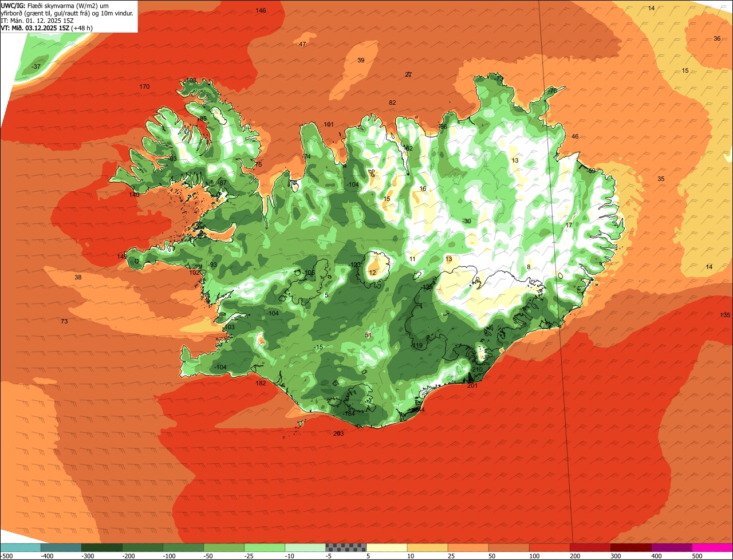Click the purple 400 to 500 legend swatch
The width and height of the screenshot is (733, 560).
[671, 547]
